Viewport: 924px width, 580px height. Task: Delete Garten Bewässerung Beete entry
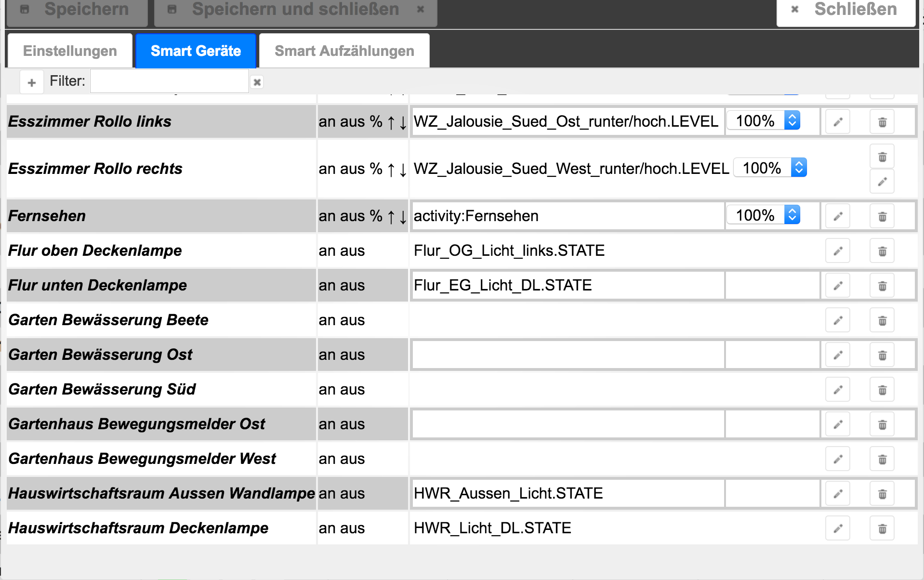pos(882,320)
